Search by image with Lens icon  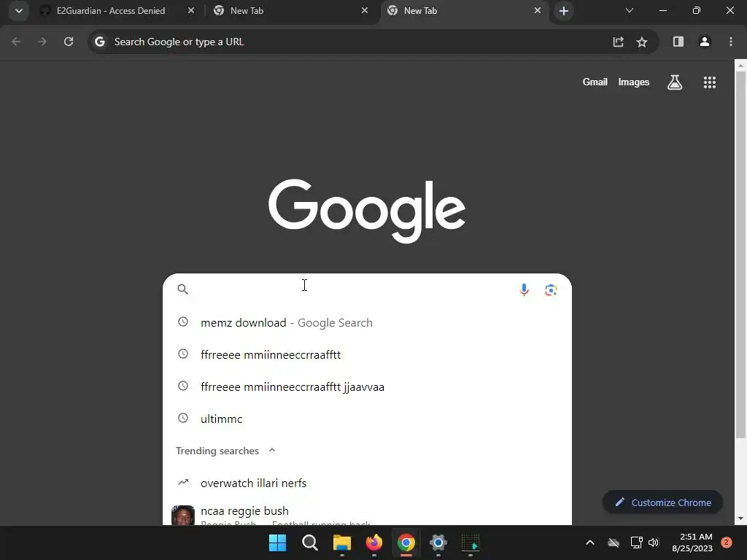[x=551, y=289]
